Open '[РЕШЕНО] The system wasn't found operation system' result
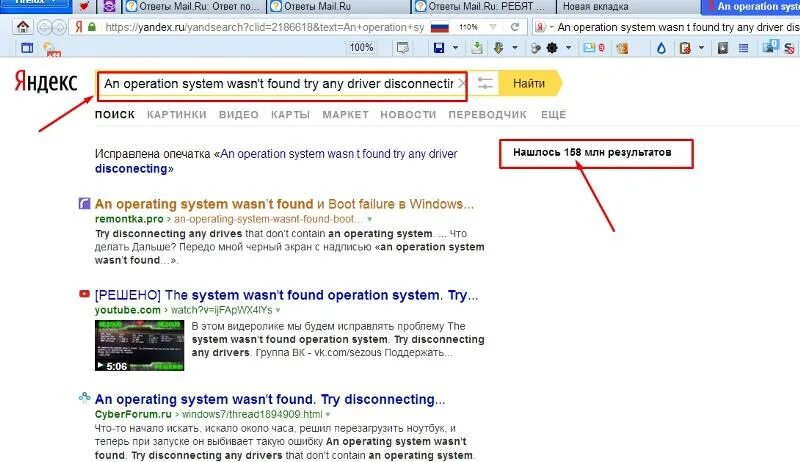The image size is (800, 462). (x=286, y=295)
